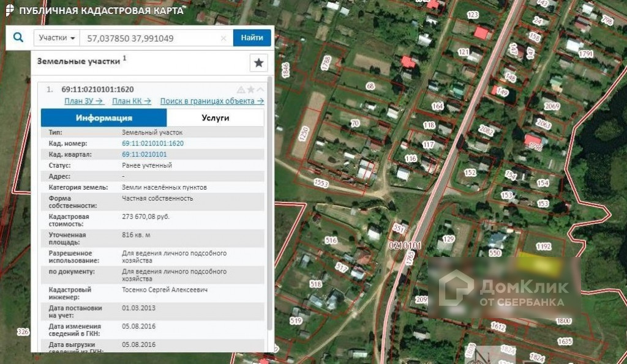This screenshot has height=364, width=627.
Task: Collapse the result using the chevron up icon
Action: coord(260,89)
